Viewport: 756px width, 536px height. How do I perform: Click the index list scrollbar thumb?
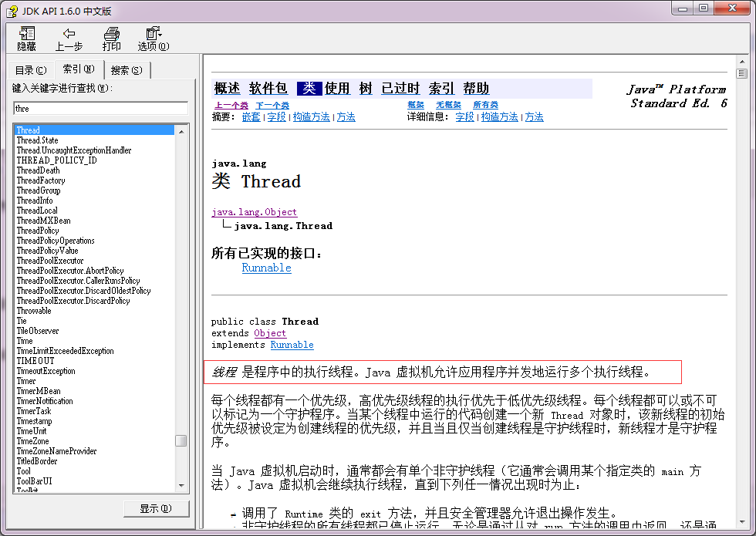click(181, 441)
